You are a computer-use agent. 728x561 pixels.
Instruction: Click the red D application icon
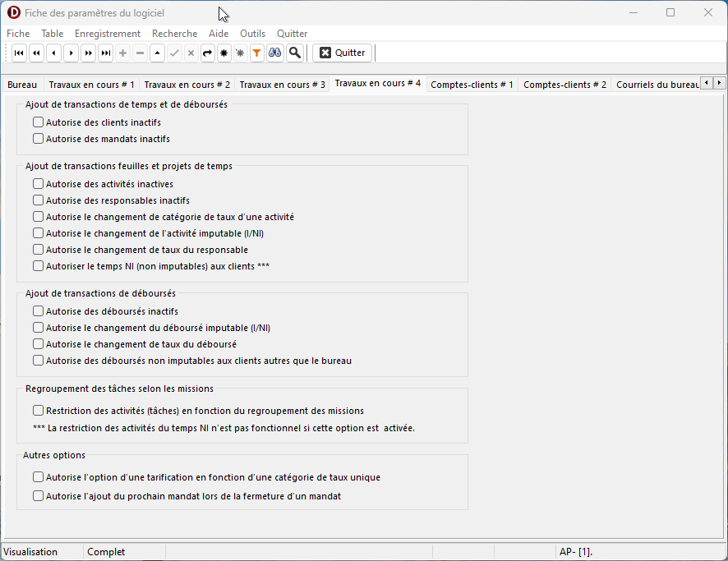click(x=14, y=12)
